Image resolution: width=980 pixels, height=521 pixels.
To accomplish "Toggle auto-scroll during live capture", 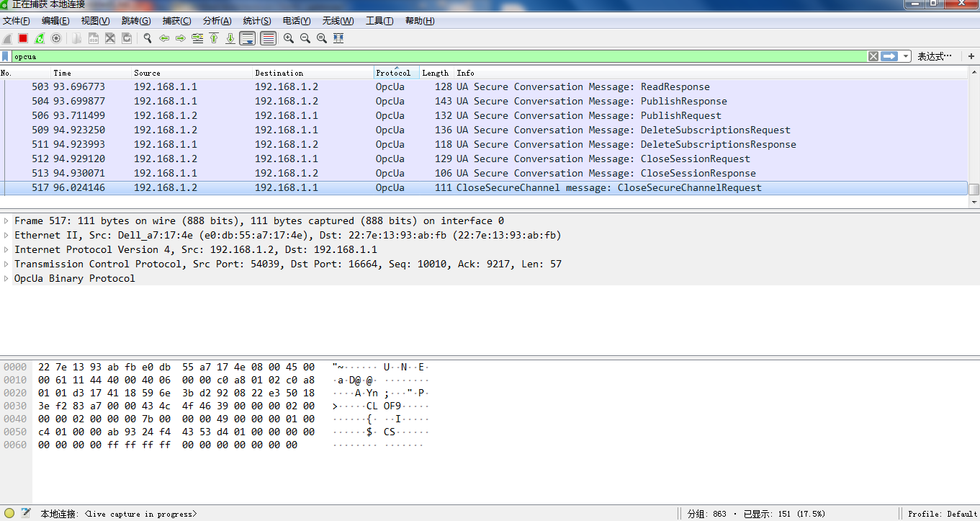I will point(248,38).
